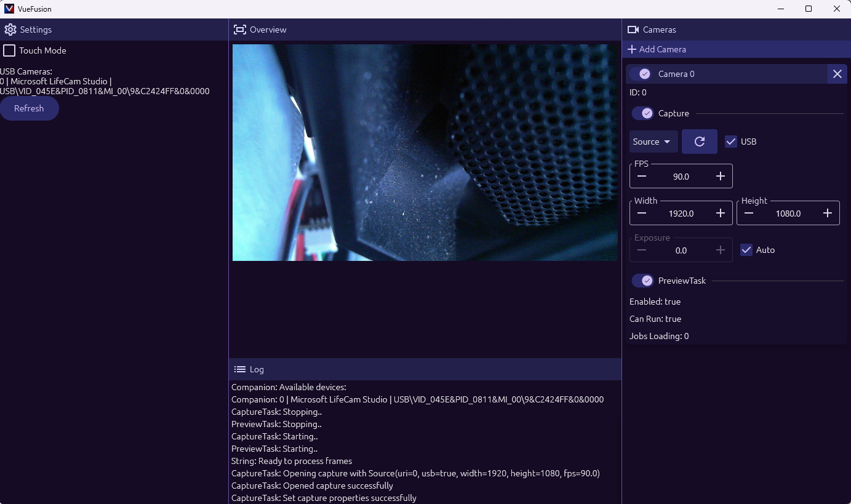This screenshot has height=504, width=851.
Task: Click the Settings gear icon
Action: 10,30
